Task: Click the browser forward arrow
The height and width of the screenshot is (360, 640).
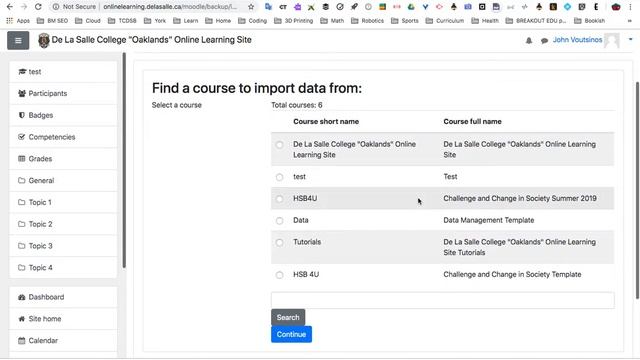Action: pyautogui.click(x=24, y=7)
